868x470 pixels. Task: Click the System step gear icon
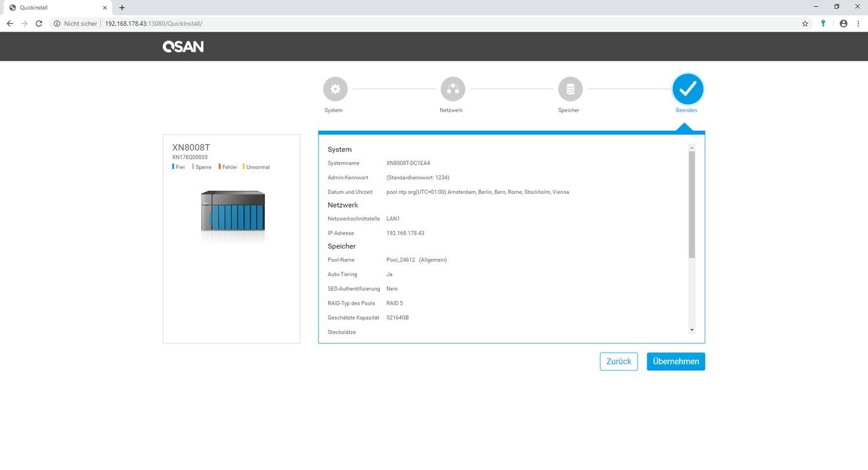(x=335, y=89)
